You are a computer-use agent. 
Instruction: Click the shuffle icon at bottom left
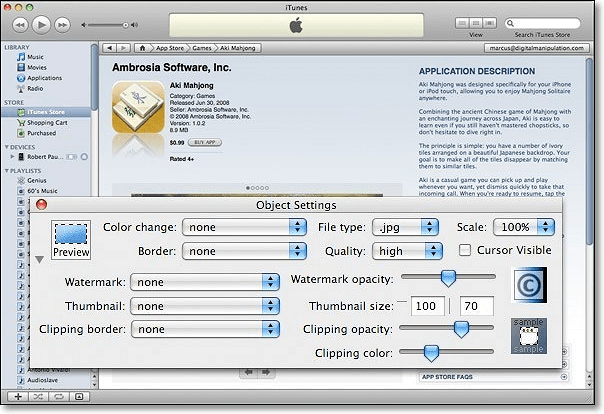click(x=37, y=397)
